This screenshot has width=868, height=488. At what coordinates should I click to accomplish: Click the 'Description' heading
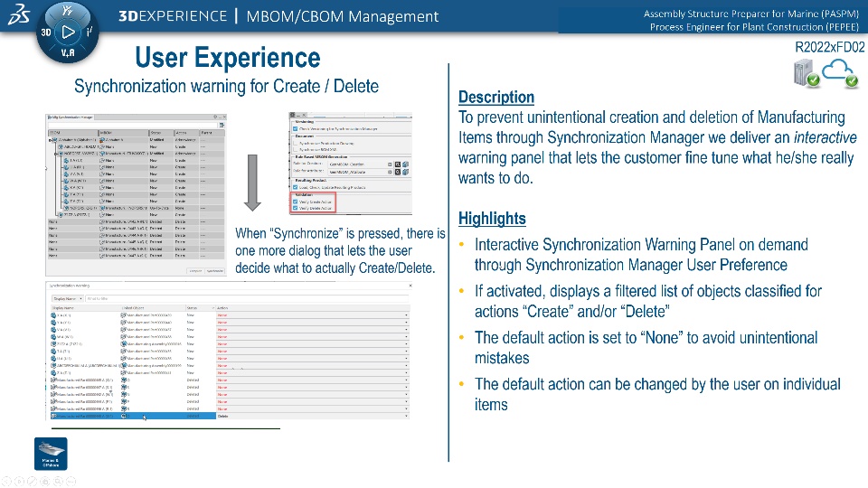click(x=496, y=98)
